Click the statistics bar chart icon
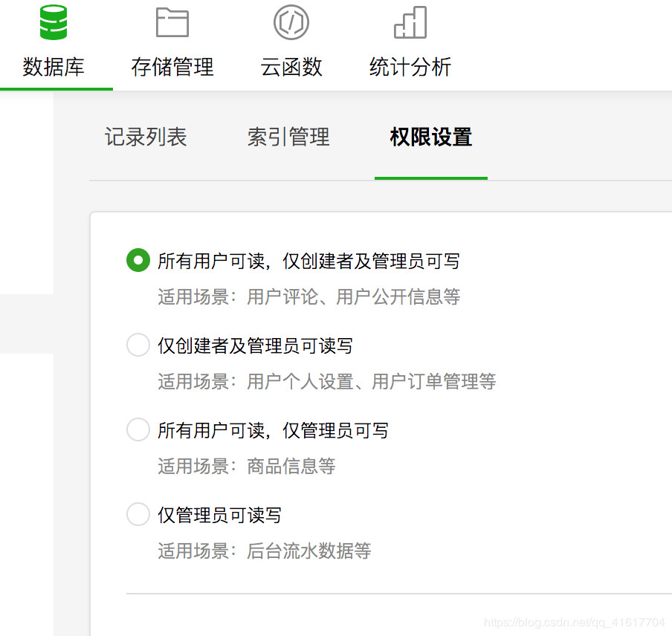 point(410,22)
